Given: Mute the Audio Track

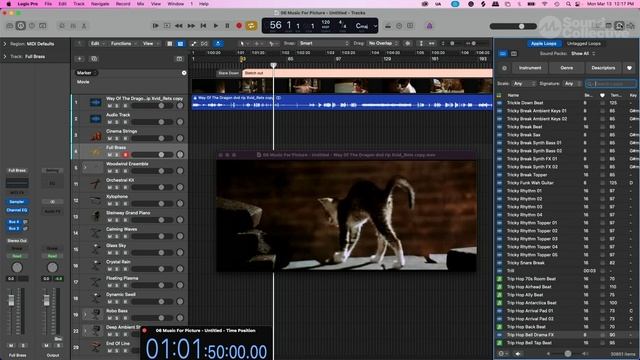Looking at the screenshot, I should pyautogui.click(x=109, y=122).
